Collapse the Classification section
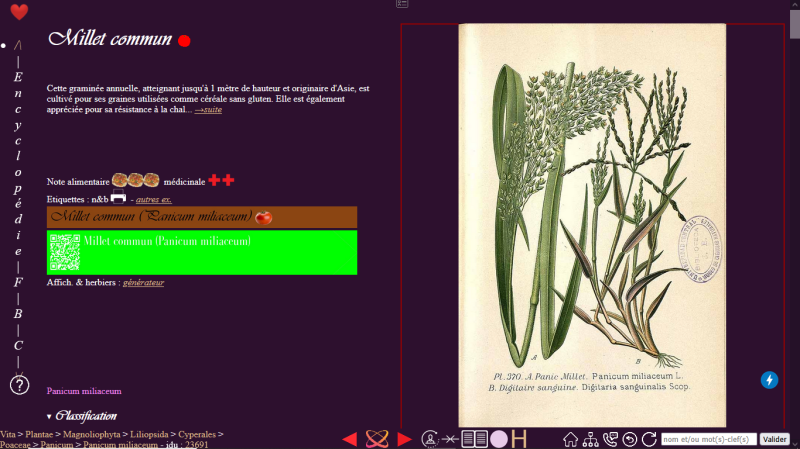The width and height of the screenshot is (800, 449). click(x=82, y=416)
